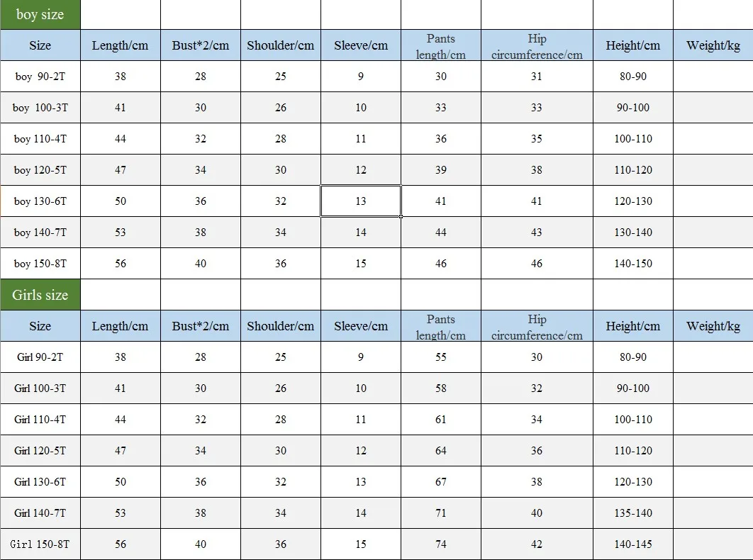
Task: Click hip circumference "43" in the boy 140-7T row
Action: click(537, 233)
